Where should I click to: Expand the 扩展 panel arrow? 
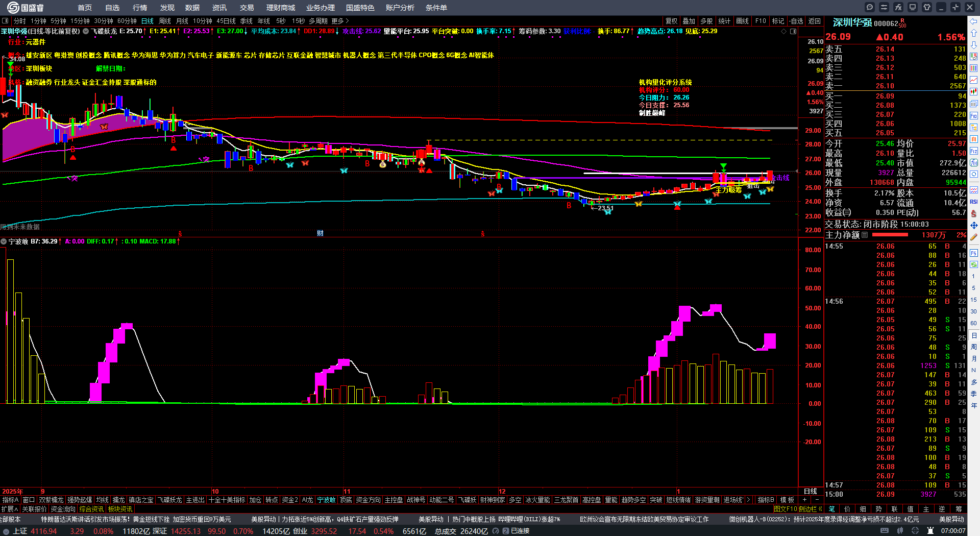tap(9, 509)
